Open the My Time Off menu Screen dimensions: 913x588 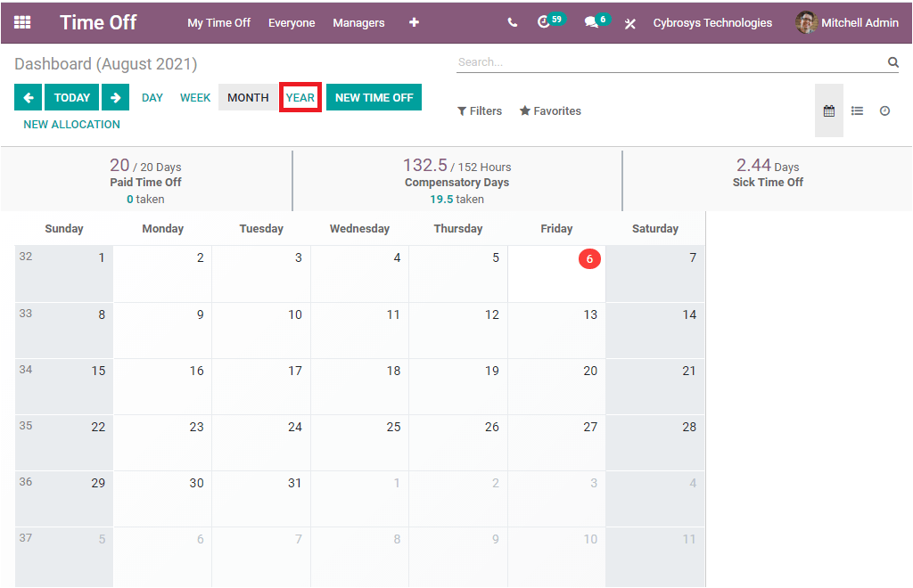[x=218, y=23]
